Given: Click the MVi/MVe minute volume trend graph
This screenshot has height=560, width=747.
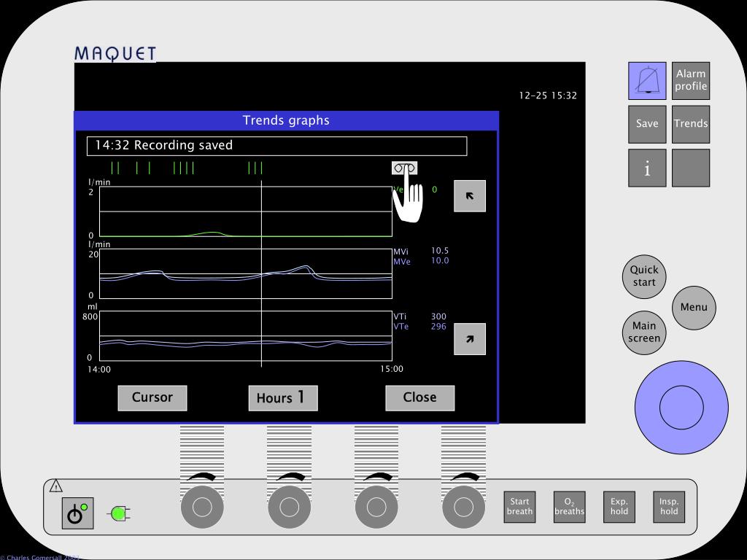Looking at the screenshot, I should (246, 273).
